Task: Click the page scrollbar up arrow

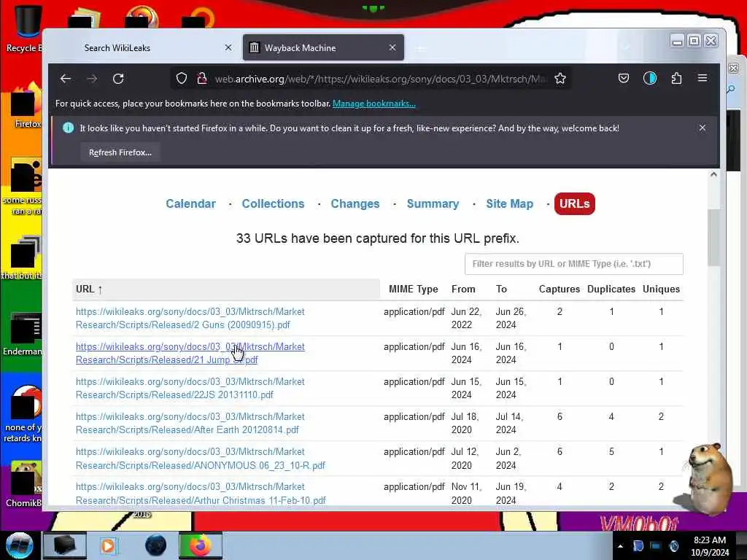Action: [x=713, y=174]
